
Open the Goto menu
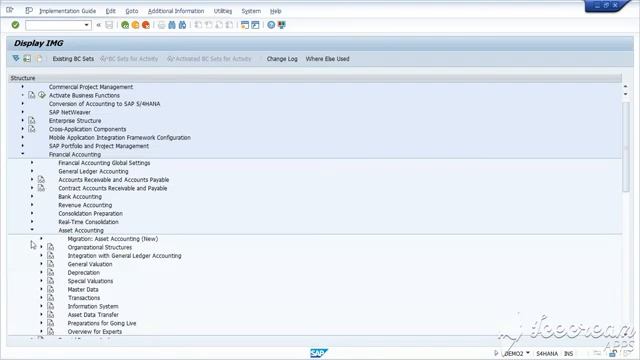(x=131, y=11)
